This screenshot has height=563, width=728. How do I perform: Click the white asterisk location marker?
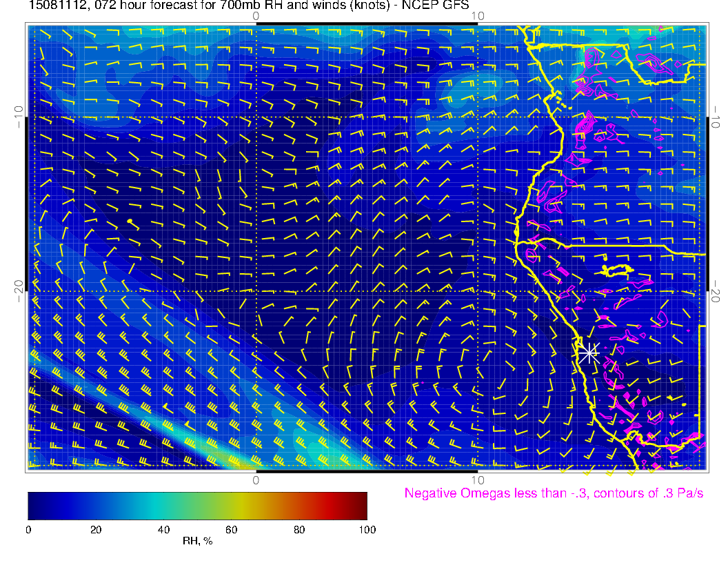(589, 353)
